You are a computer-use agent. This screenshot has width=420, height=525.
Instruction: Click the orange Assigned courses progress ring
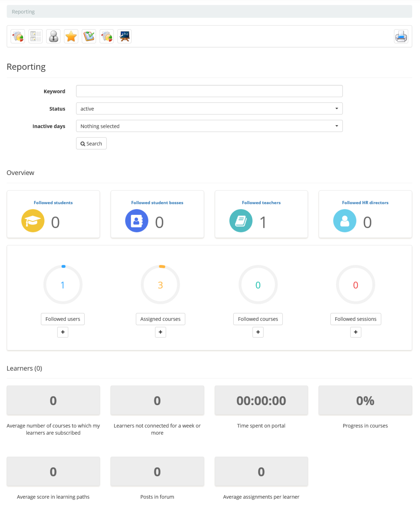pos(160,285)
